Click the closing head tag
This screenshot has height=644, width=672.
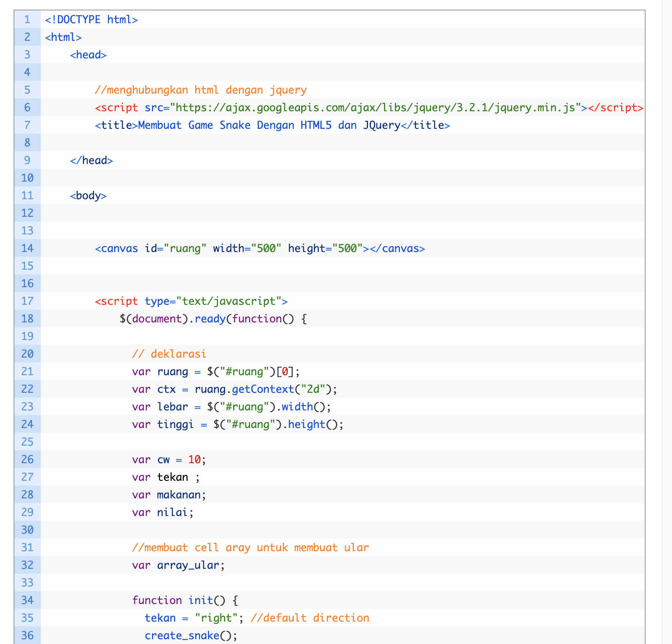[x=92, y=160]
